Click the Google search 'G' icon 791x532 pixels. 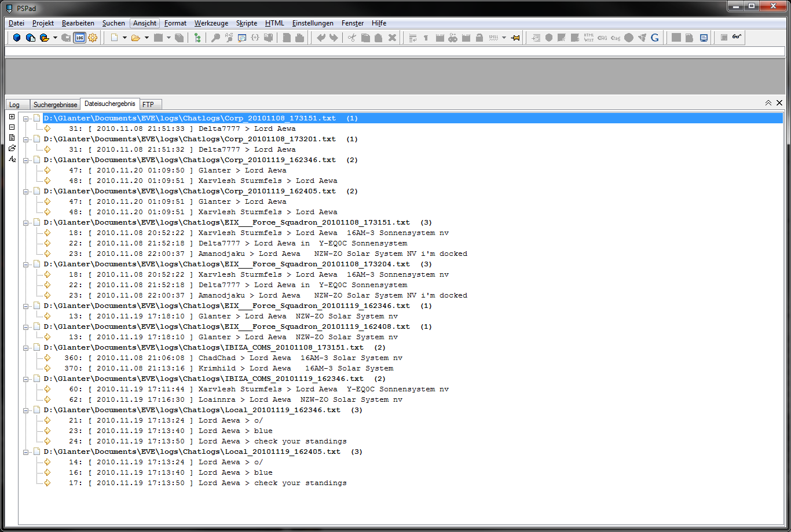tap(655, 38)
